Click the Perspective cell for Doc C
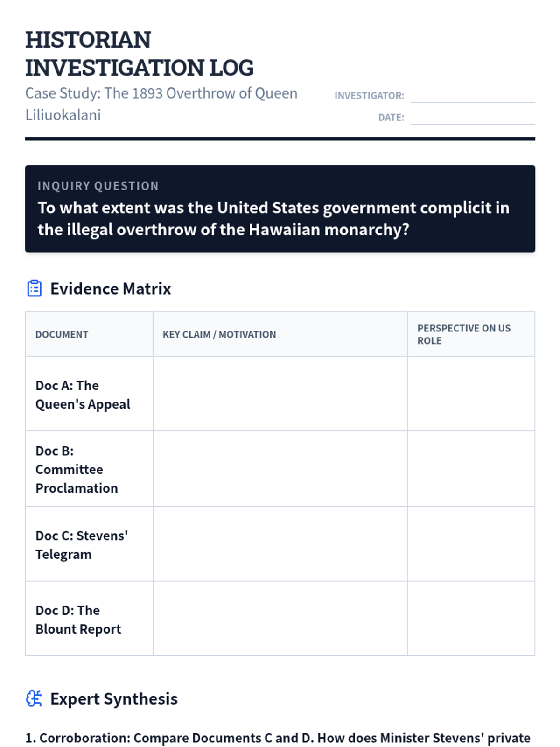This screenshot has width=560, height=747. 471,544
